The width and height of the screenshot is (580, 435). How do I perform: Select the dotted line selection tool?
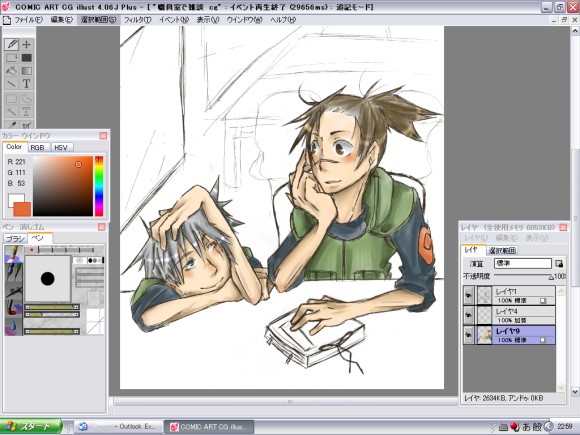coord(12,111)
